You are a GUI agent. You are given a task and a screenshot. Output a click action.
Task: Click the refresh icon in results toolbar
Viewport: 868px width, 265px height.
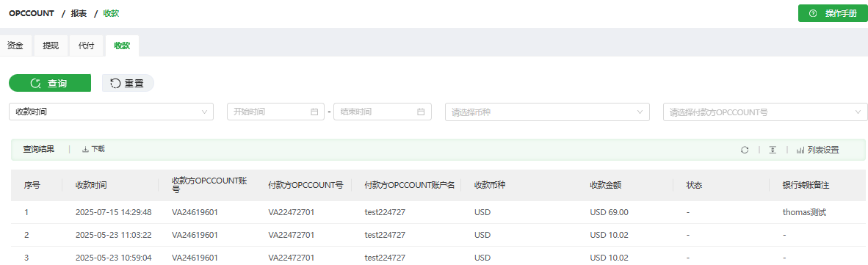[x=745, y=149]
